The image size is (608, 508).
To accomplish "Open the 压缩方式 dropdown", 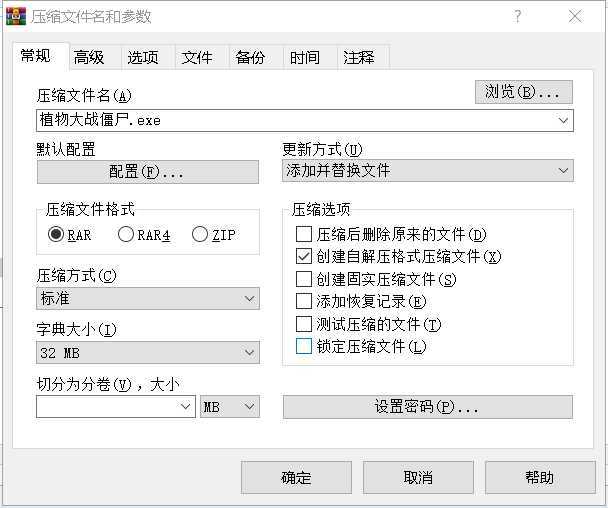I will 147,298.
